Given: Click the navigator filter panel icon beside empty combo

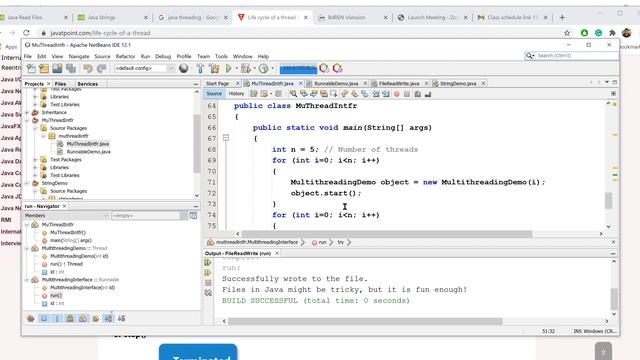Looking at the screenshot, I should click(193, 216).
